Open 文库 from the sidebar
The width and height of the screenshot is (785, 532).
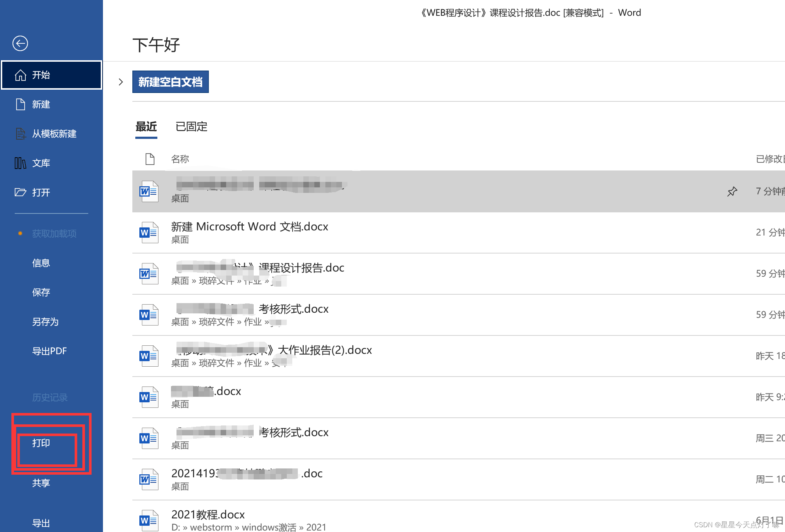pyautogui.click(x=51, y=163)
